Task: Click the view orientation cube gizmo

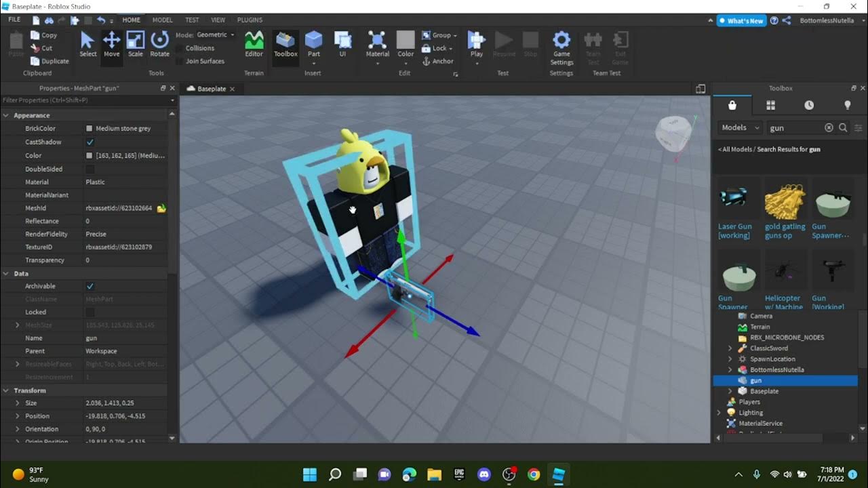Action: [x=675, y=135]
